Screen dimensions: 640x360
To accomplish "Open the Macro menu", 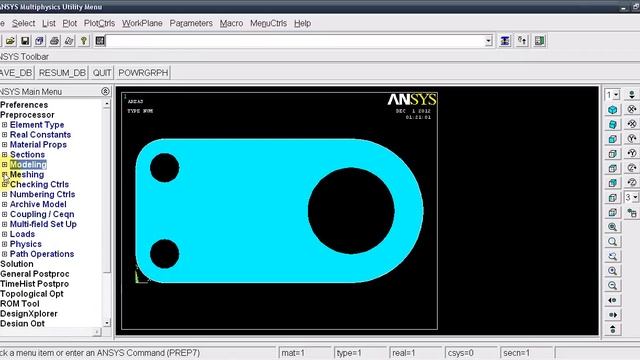I will (231, 23).
